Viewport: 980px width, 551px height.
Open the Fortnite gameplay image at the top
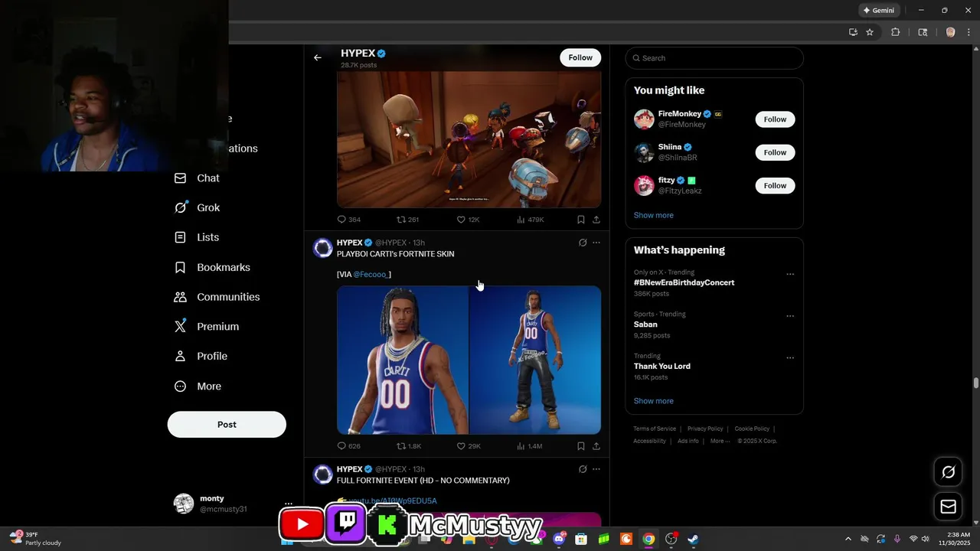pos(469,140)
